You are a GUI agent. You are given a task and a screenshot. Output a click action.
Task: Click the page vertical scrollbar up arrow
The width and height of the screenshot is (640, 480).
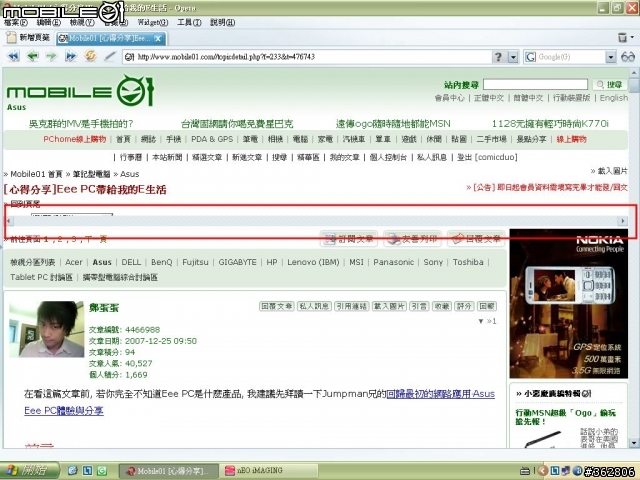pyautogui.click(x=633, y=73)
